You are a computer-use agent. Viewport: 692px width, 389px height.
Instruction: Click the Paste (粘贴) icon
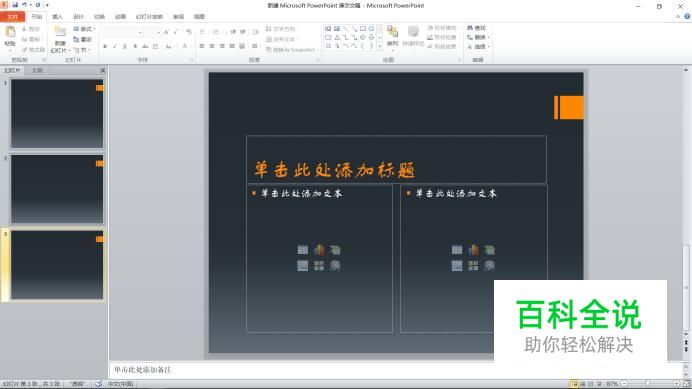tap(10, 36)
